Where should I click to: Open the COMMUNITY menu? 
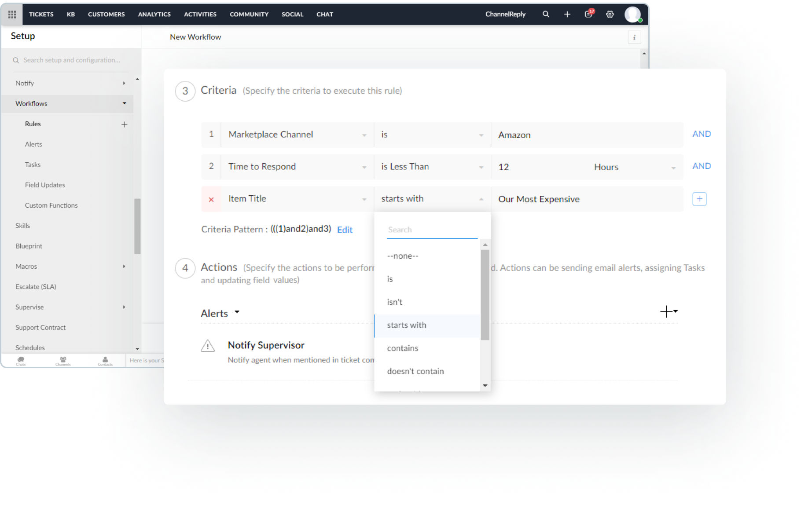point(249,14)
